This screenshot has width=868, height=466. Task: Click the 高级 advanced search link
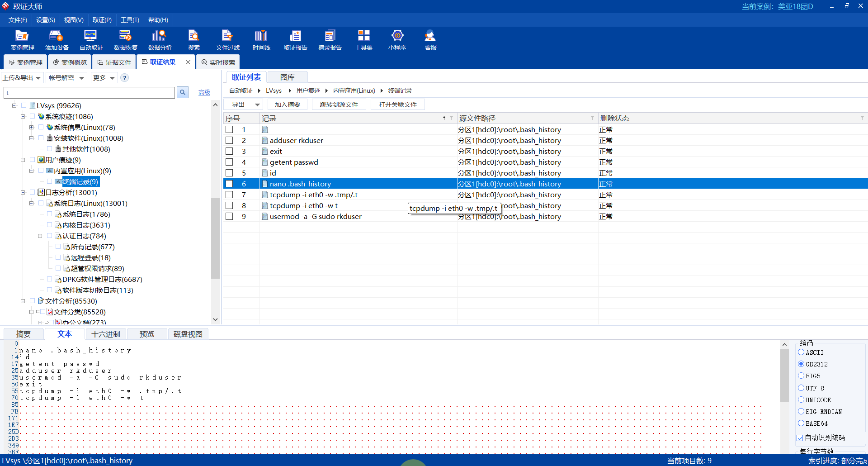click(204, 92)
